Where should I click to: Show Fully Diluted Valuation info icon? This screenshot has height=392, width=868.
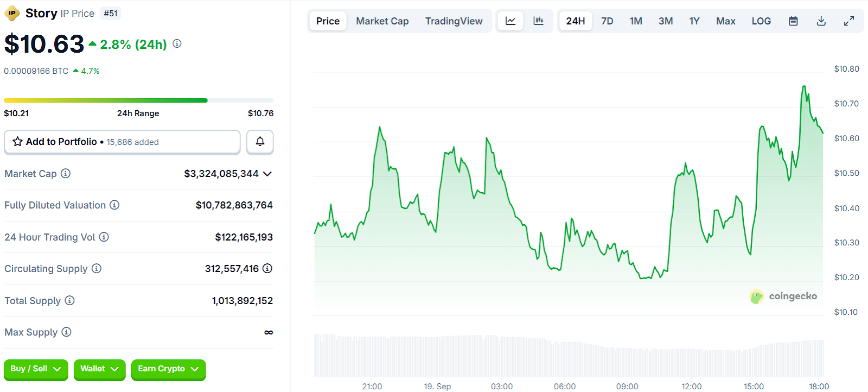[114, 205]
